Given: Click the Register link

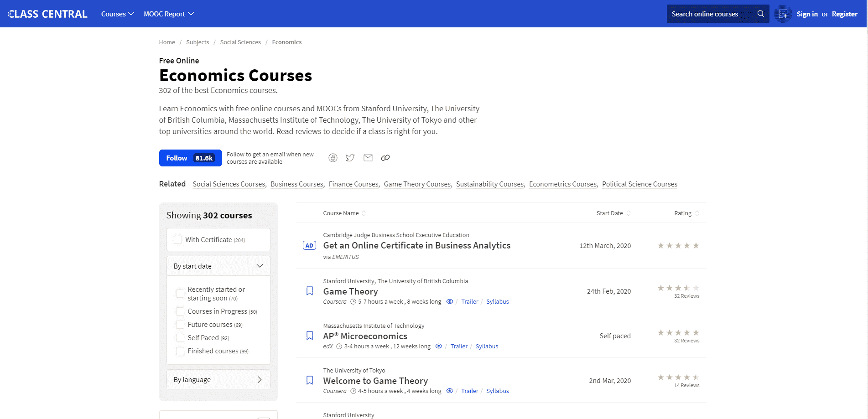Looking at the screenshot, I should (x=844, y=14).
